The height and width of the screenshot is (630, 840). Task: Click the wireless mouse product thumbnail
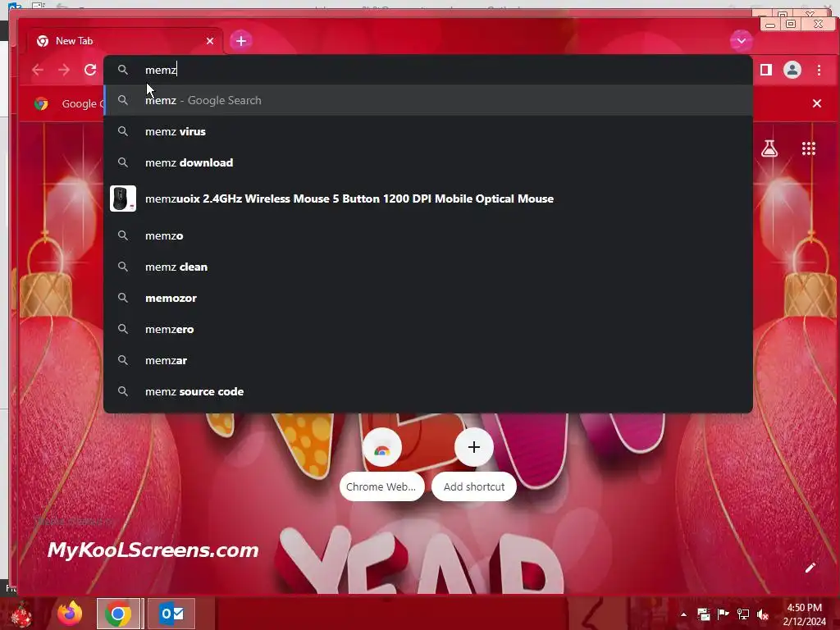[123, 199]
